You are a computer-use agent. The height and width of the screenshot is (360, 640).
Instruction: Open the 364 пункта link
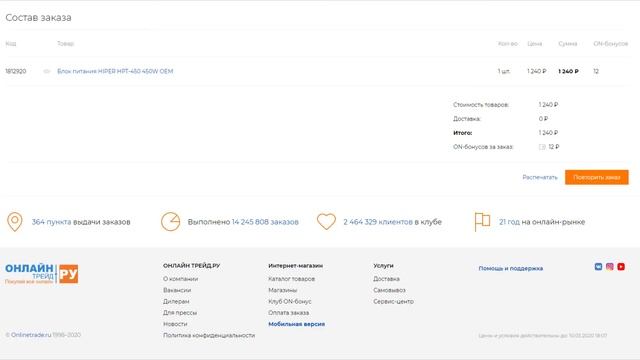51,222
